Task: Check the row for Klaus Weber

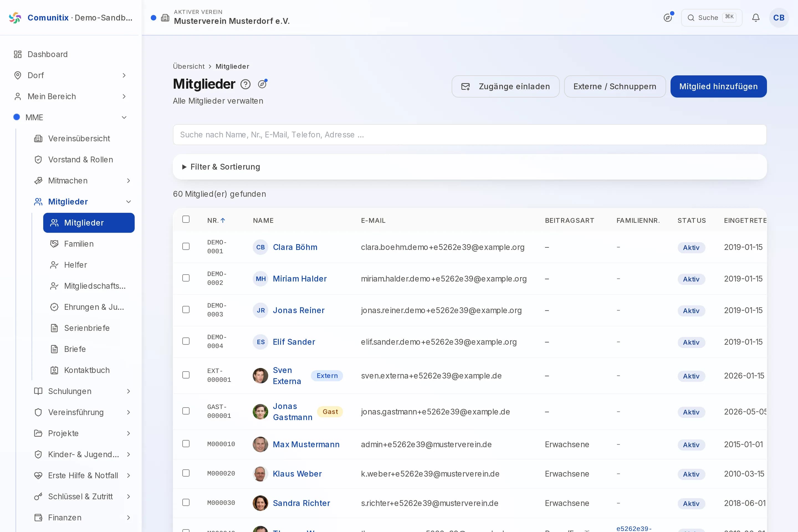Action: point(186,473)
